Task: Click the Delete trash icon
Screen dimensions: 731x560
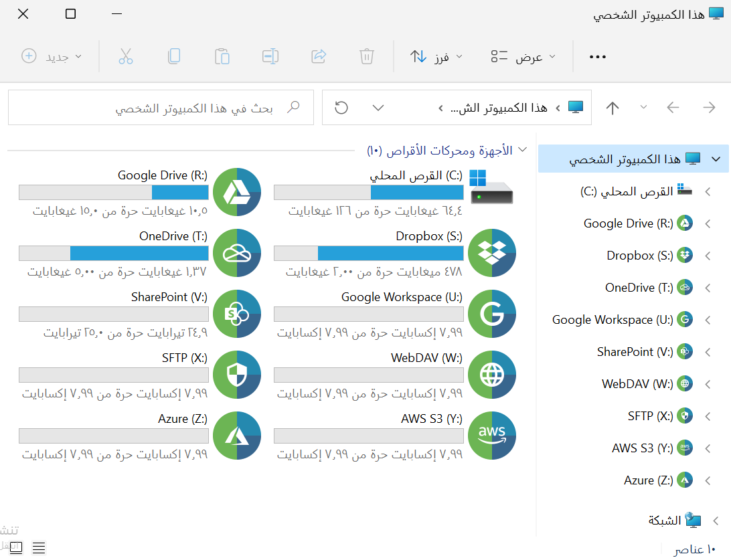Action: pos(367,56)
